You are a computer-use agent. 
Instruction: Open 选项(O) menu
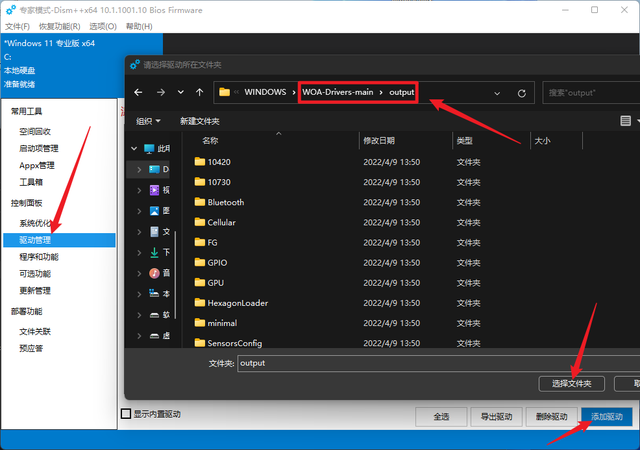tap(103, 27)
